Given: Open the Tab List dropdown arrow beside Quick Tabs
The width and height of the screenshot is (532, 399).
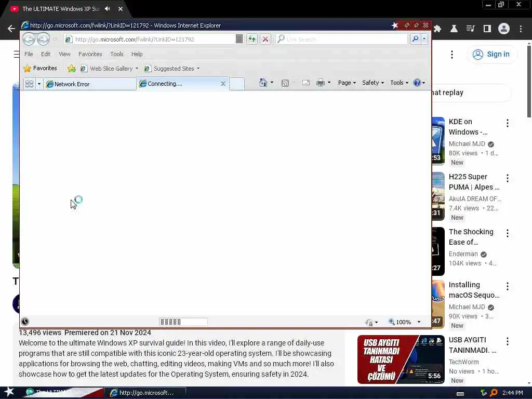Looking at the screenshot, I should 39,84.
